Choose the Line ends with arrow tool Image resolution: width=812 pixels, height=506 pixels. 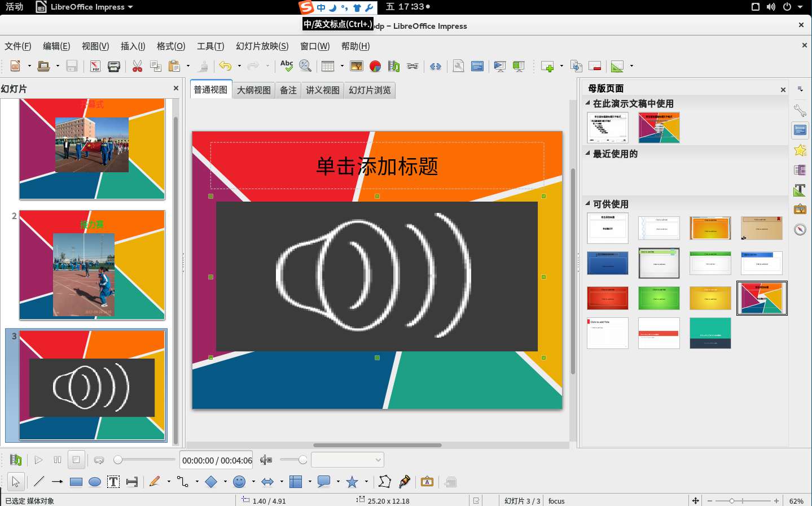(57, 482)
